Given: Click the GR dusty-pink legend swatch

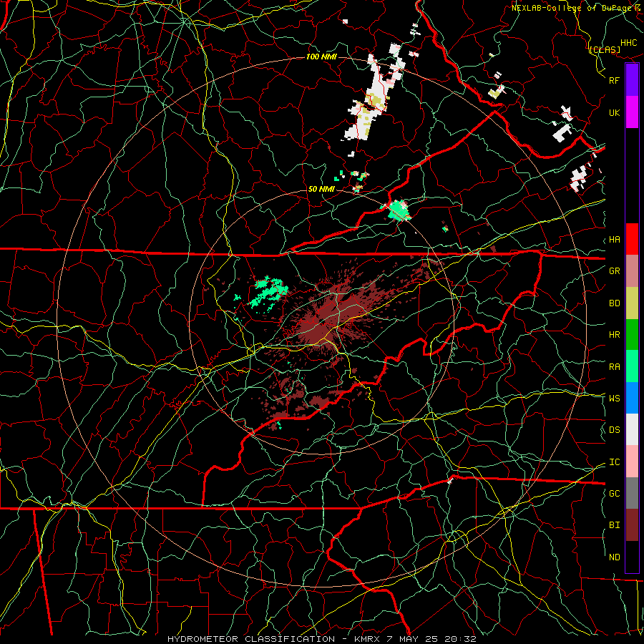Looking at the screenshot, I should click(632, 270).
